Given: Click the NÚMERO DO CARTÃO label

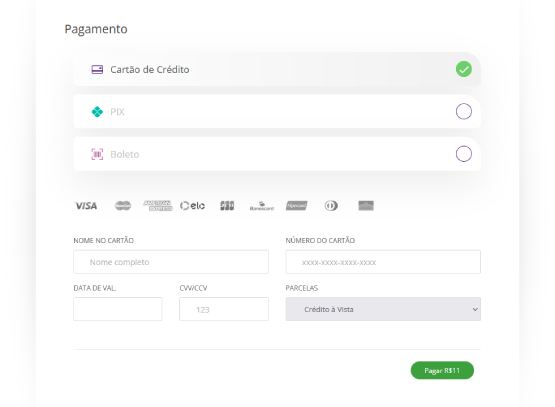Looking at the screenshot, I should pyautogui.click(x=320, y=241).
